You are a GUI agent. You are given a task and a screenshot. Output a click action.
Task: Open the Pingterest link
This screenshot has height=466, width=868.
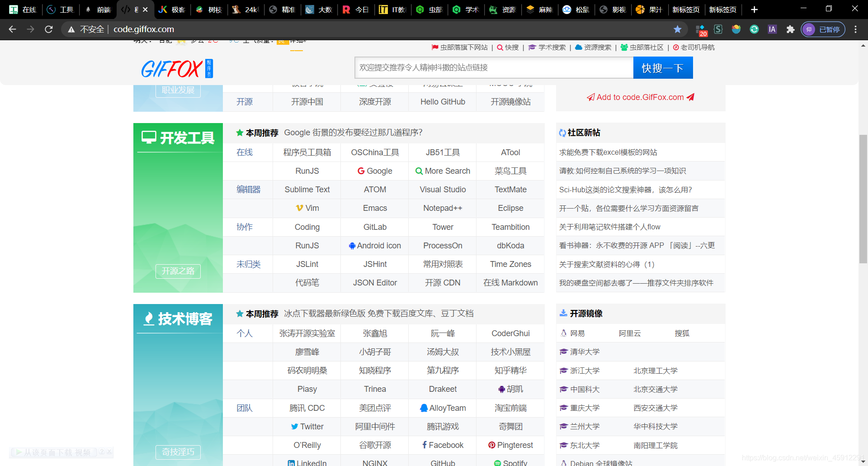coord(510,445)
